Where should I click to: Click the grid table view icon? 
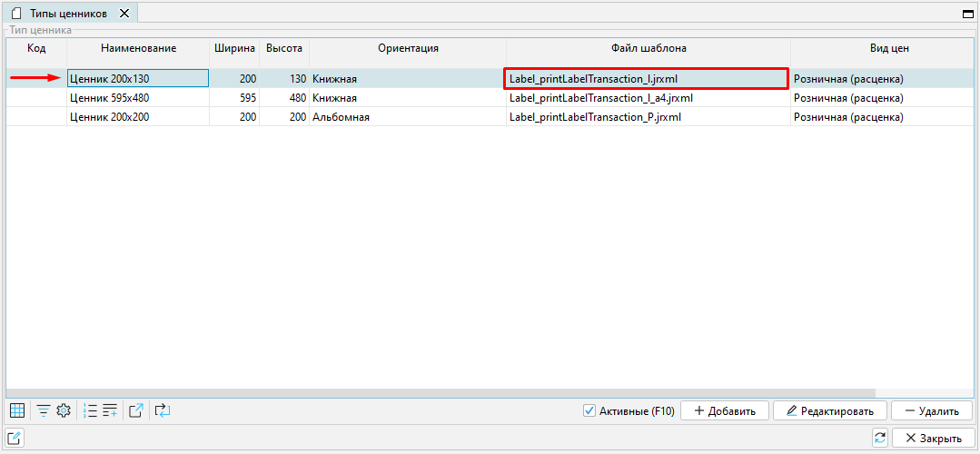[x=16, y=410]
